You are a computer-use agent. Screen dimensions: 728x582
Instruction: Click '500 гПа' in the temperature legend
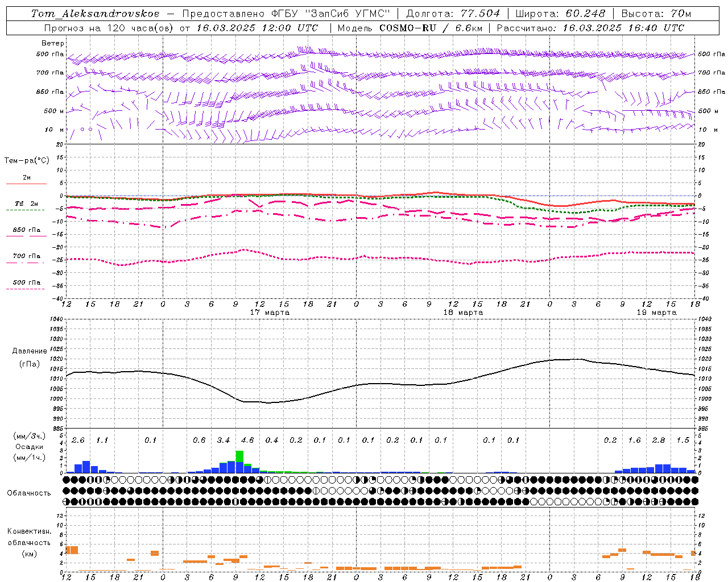pos(26,282)
